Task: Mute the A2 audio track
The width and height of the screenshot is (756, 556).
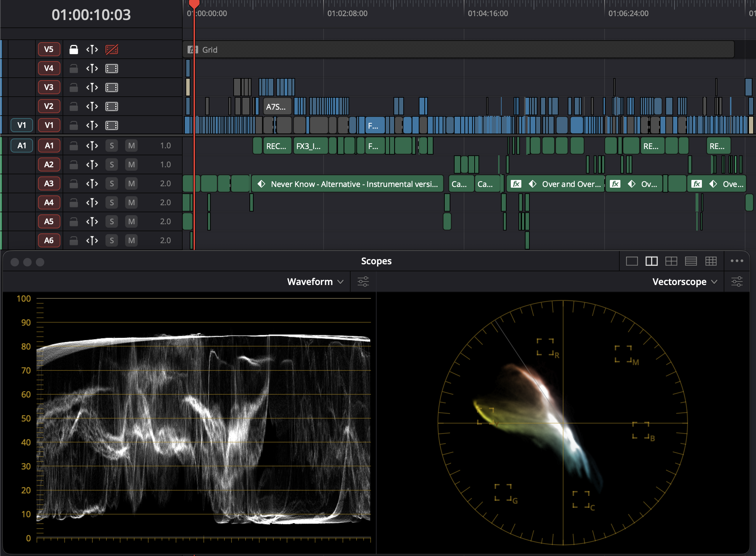Action: tap(131, 165)
